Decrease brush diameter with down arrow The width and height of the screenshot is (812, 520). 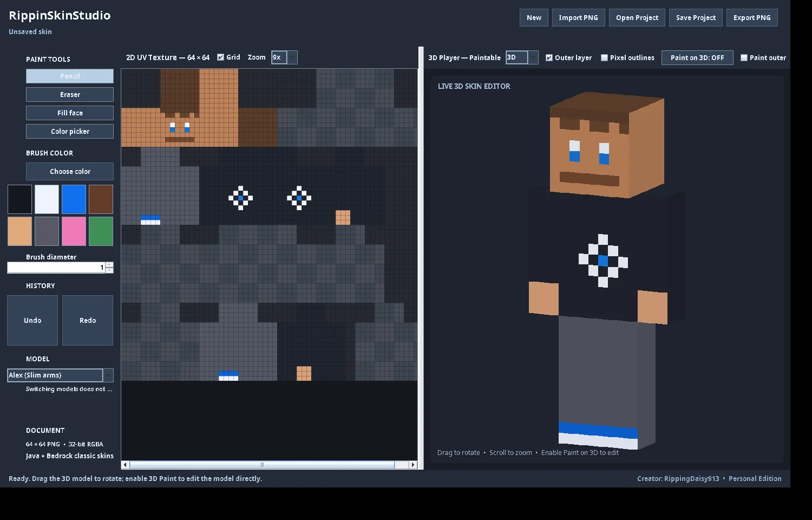coord(109,270)
